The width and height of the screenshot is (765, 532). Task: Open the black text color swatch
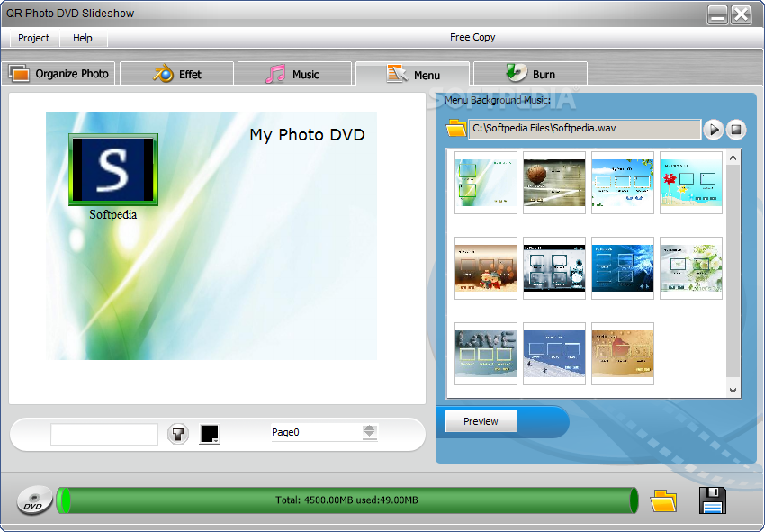210,433
